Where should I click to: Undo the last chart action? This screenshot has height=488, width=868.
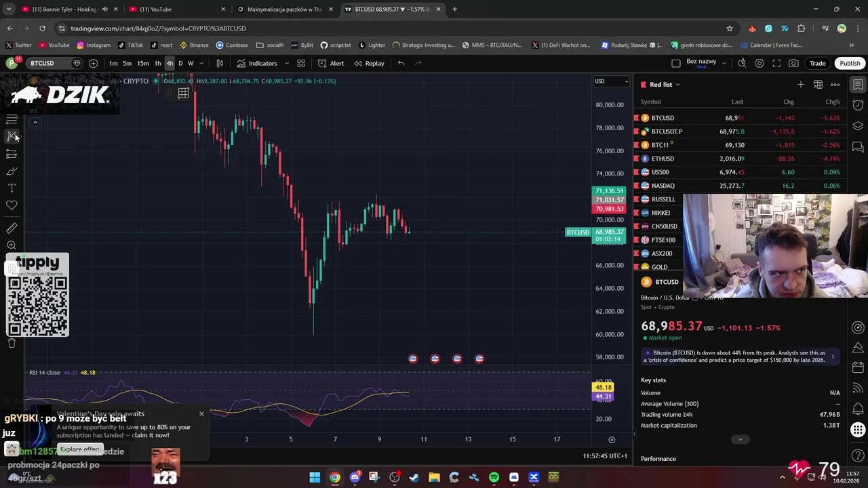tap(401, 63)
